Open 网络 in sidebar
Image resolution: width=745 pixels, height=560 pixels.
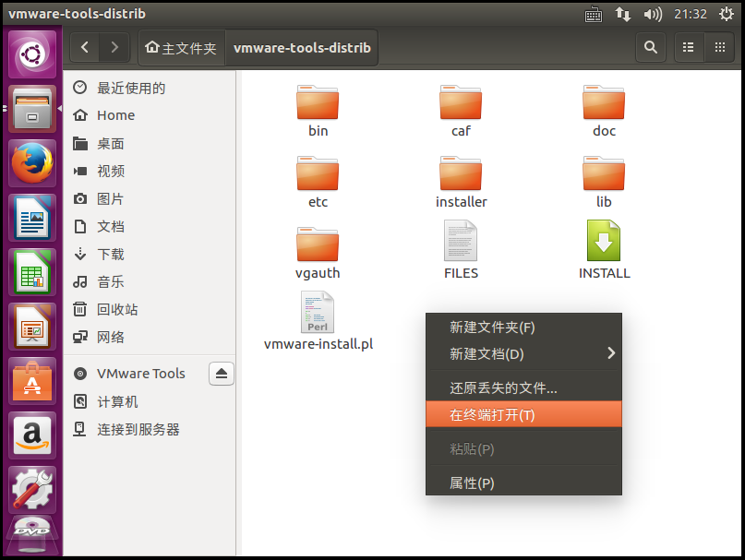tap(150, 338)
